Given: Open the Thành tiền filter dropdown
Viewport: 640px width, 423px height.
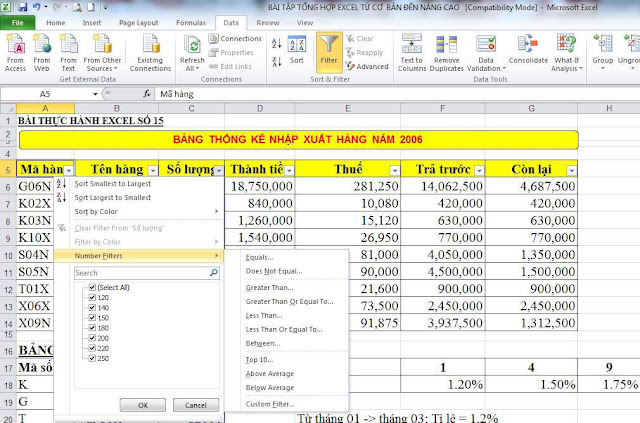Looking at the screenshot, I should (x=289, y=170).
